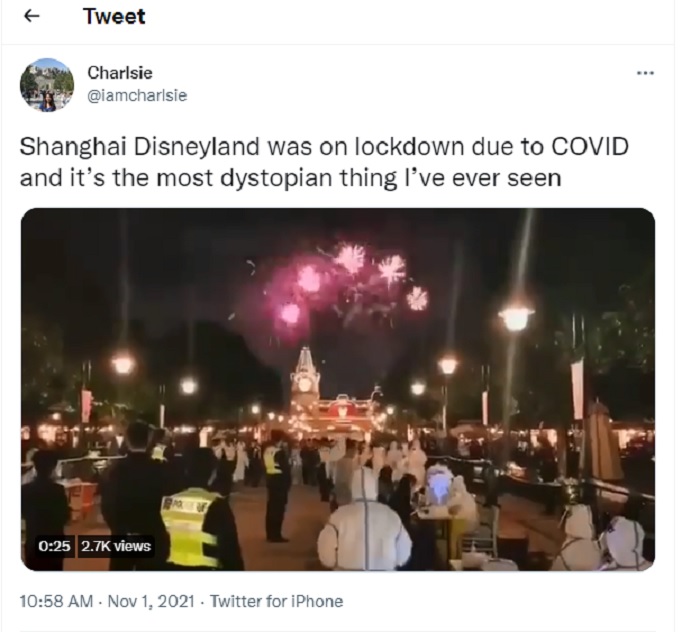Open the Twitter for iPhone source link
This screenshot has height=632, width=700.
pyautogui.click(x=276, y=601)
